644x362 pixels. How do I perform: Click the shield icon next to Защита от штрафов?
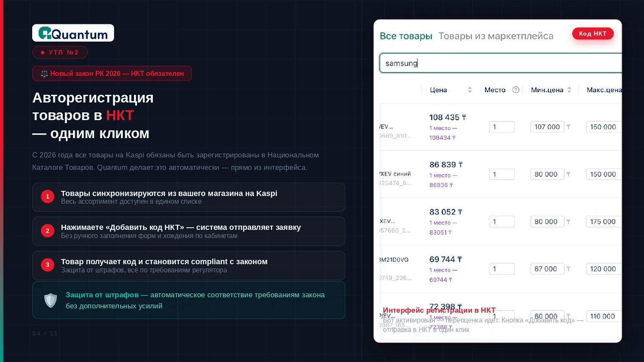pyautogui.click(x=51, y=300)
